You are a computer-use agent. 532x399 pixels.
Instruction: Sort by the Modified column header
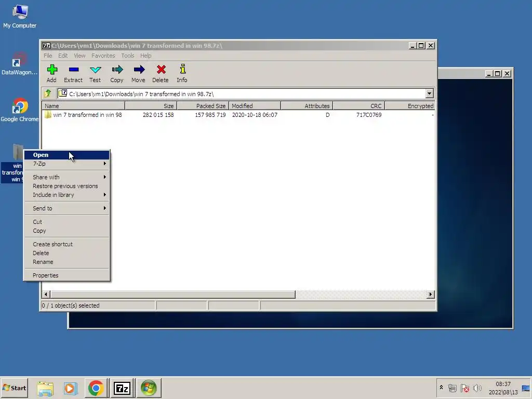pos(255,106)
